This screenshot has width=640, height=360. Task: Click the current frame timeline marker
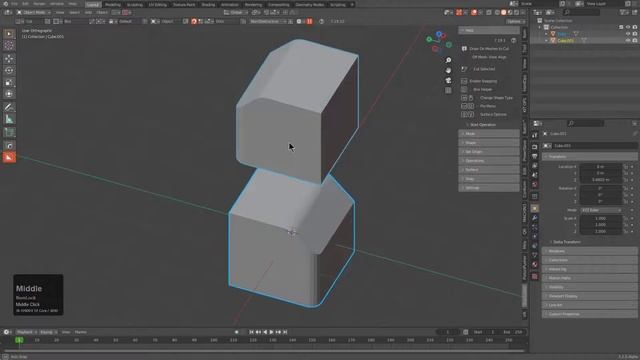coord(19,340)
